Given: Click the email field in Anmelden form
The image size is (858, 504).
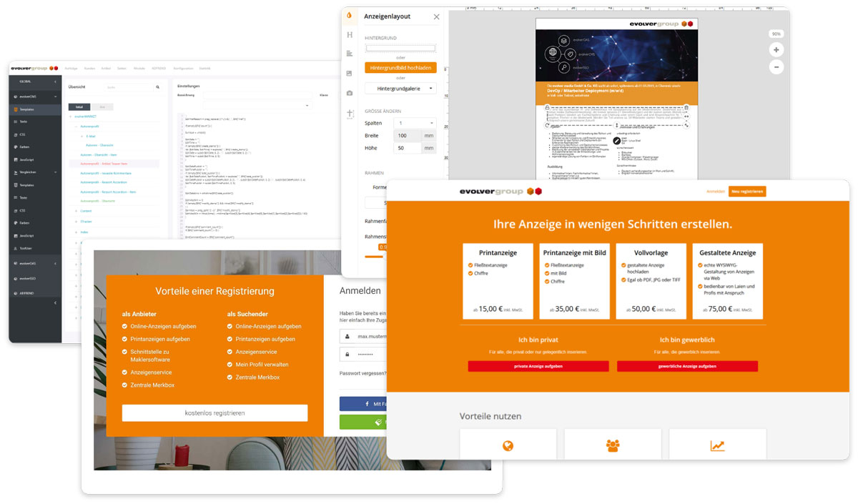Looking at the screenshot, I should (x=363, y=336).
